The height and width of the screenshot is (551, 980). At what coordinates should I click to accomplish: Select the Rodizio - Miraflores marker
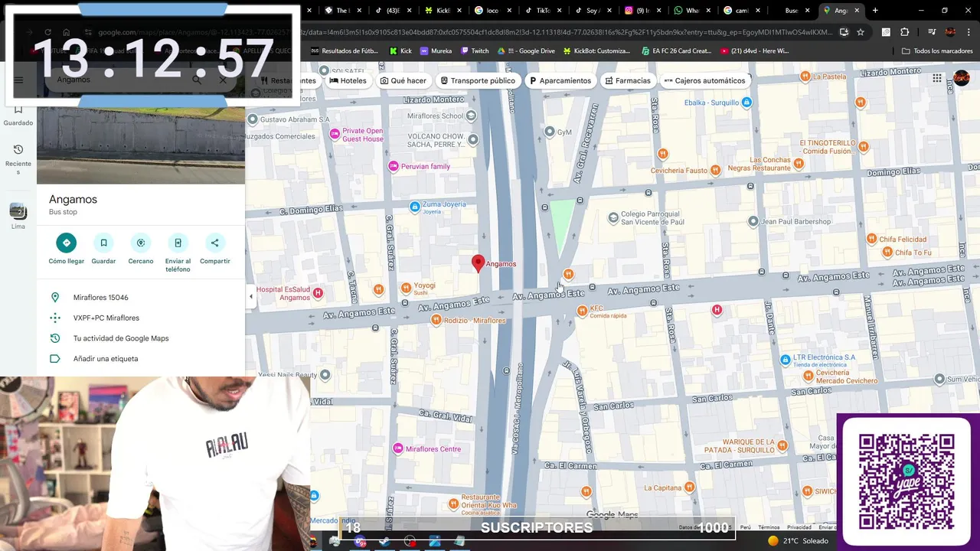pos(436,320)
